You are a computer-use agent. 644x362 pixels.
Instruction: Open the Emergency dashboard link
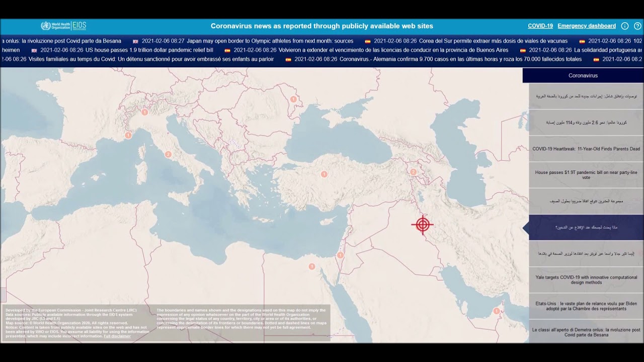click(x=587, y=26)
